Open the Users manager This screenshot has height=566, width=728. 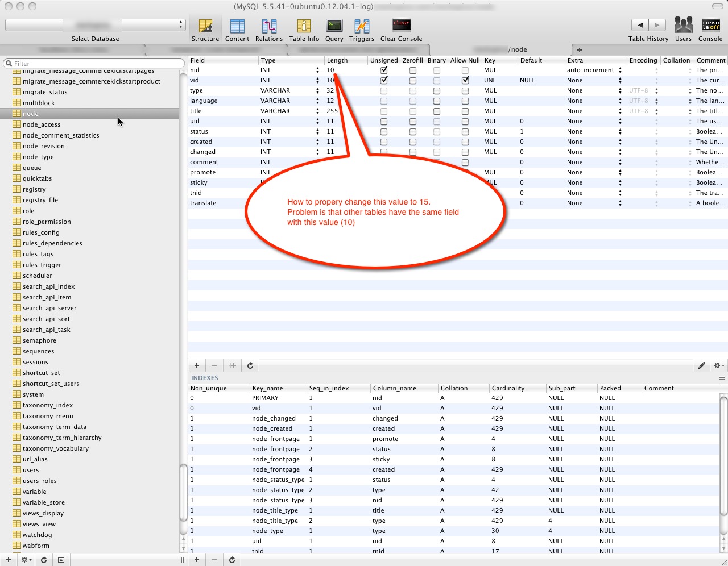tap(683, 30)
